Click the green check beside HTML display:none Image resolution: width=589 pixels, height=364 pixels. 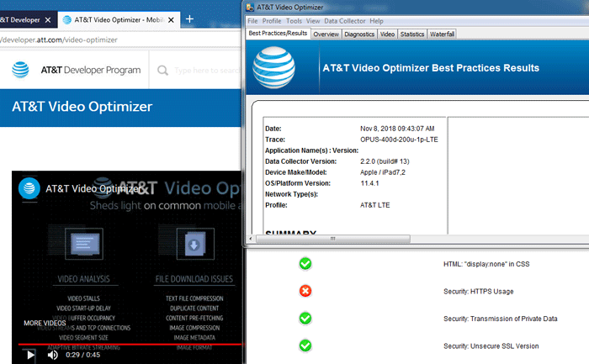[305, 264]
